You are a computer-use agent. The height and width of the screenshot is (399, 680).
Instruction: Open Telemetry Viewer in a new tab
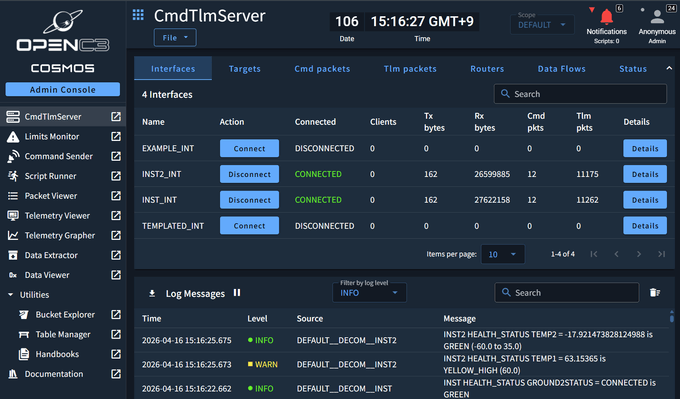point(116,216)
